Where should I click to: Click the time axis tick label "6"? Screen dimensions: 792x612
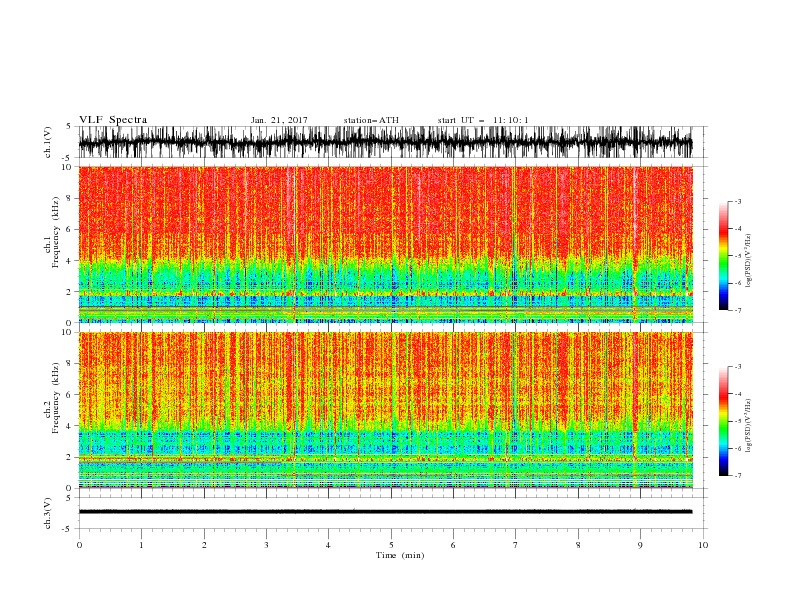click(453, 545)
